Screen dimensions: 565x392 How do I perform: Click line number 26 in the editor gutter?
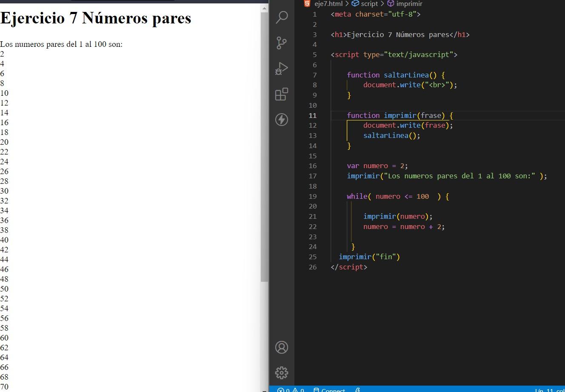coord(313,267)
